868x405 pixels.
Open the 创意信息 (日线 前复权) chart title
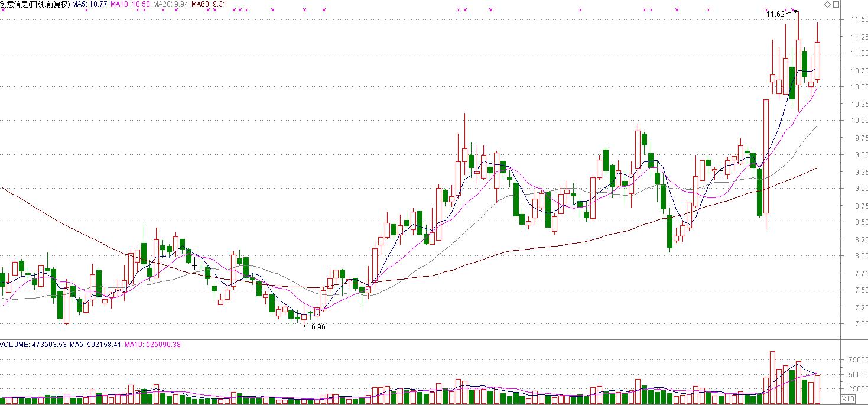coord(35,4)
